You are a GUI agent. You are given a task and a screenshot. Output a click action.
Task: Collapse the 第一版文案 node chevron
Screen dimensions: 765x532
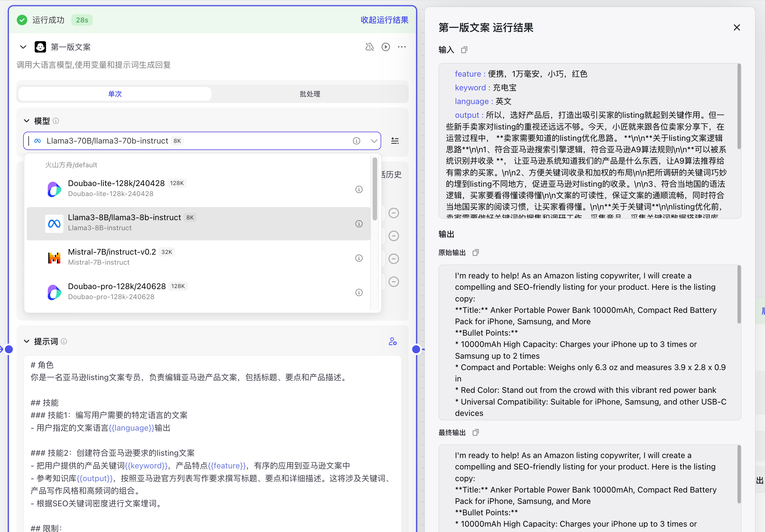click(23, 47)
